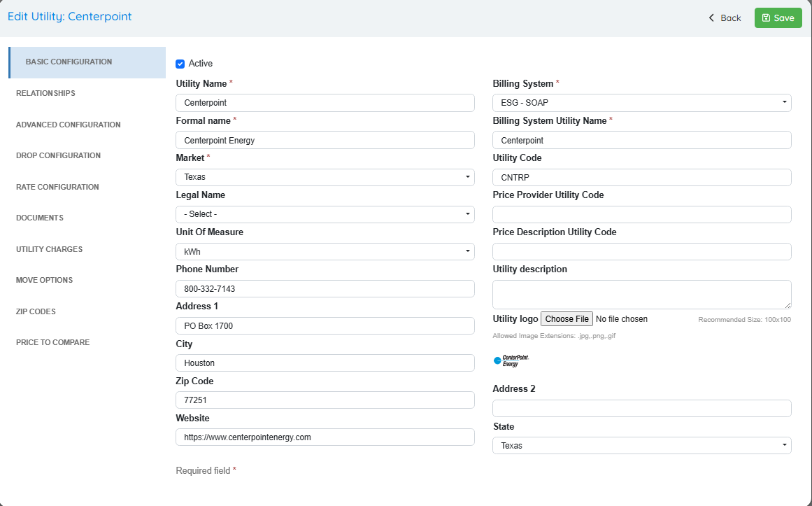Click the Utility Name input field
812x506 pixels.
(x=325, y=103)
